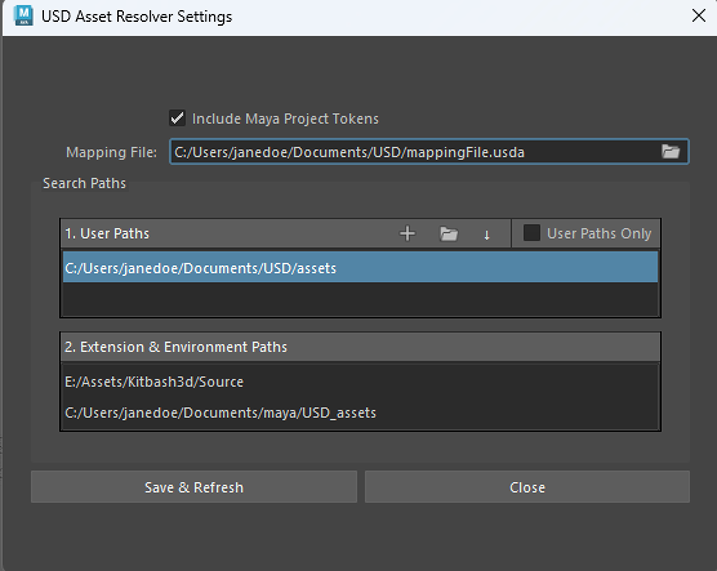The image size is (717, 571).
Task: Click the USD Asset Resolver Settings title text
Action: 136,17
